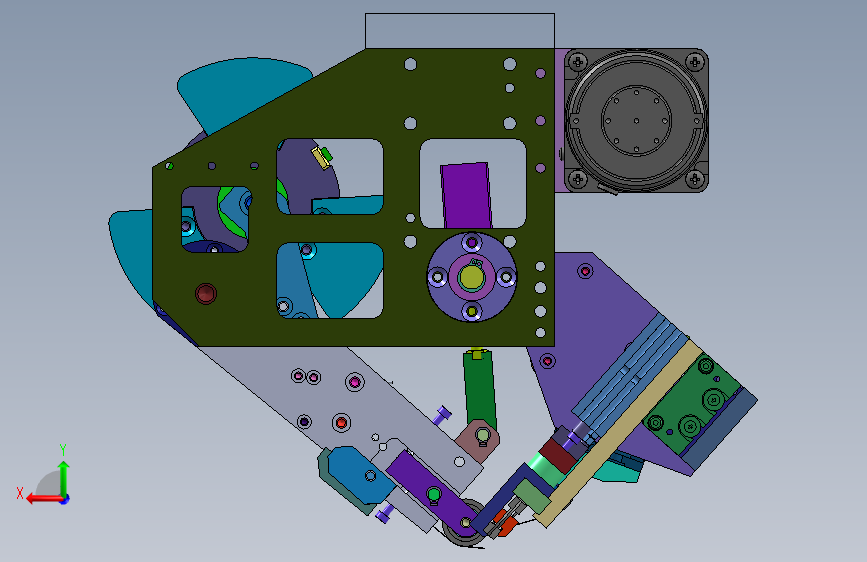Pick the bottom-right Phillips screw on the motor
The height and width of the screenshot is (562, 867).
694,178
